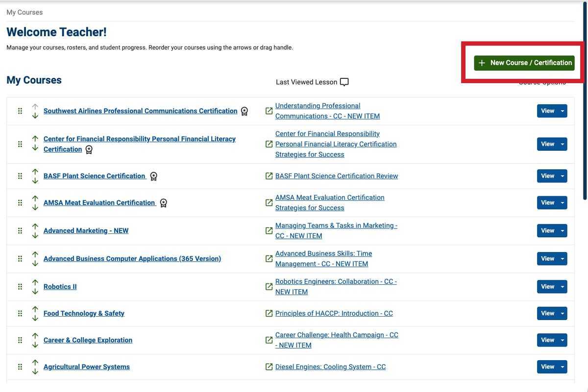Click certification badge icon beside AMSA Meat Evaluation
588x392 pixels.
[164, 203]
